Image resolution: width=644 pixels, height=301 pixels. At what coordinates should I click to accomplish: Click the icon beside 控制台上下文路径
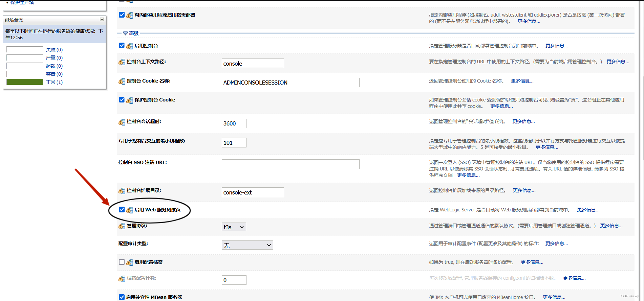tap(122, 62)
